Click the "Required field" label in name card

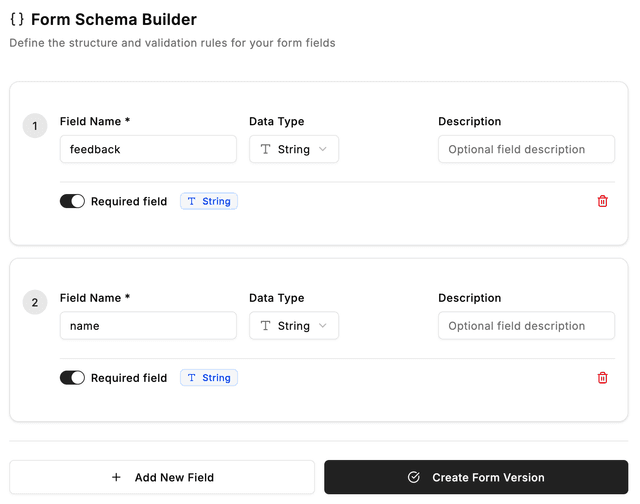click(129, 378)
